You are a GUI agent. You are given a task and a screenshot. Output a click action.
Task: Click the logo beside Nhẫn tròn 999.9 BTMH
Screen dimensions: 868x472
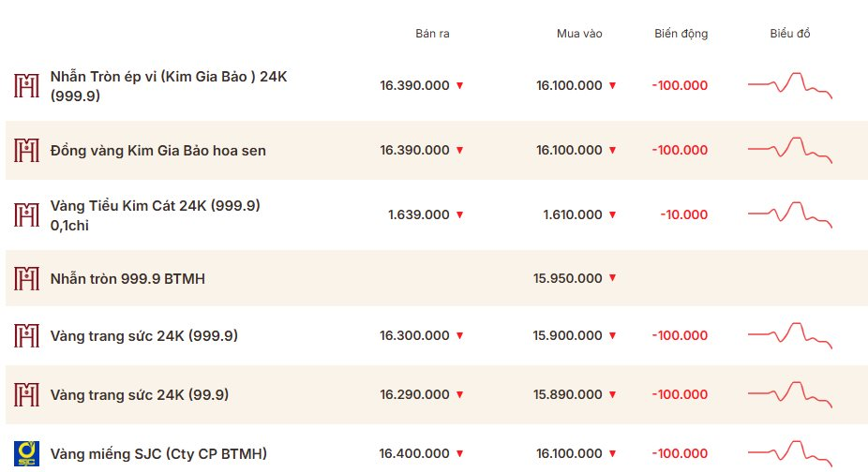[x=26, y=278]
